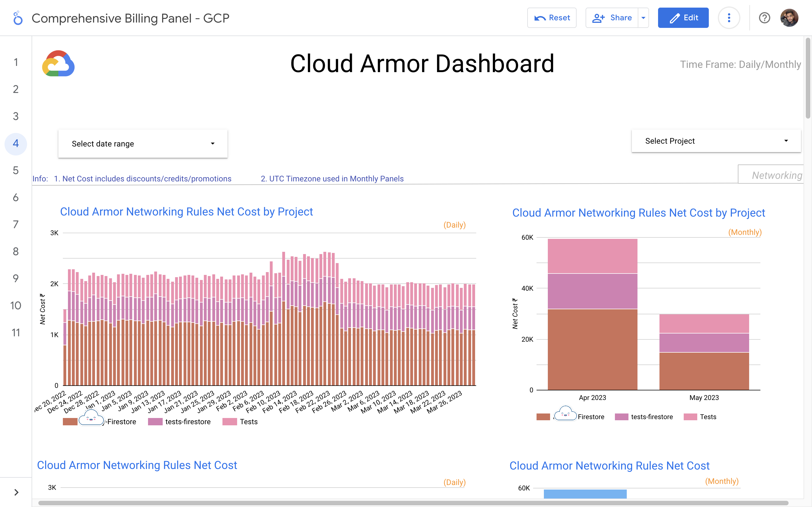
Task: Click the Reset button
Action: (551, 18)
